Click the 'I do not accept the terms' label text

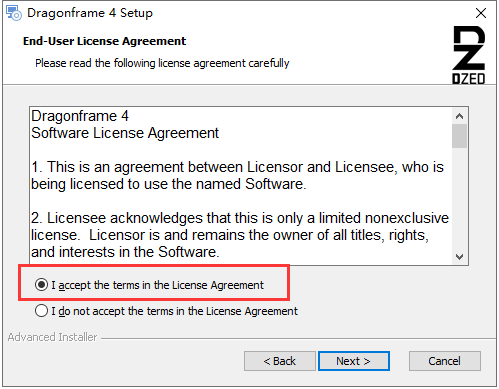pos(174,311)
